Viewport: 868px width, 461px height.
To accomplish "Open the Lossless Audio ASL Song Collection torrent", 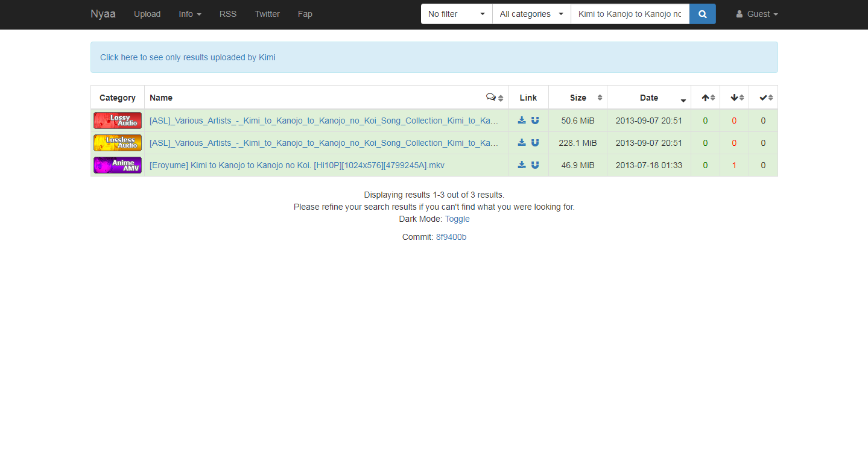I will pos(324,143).
